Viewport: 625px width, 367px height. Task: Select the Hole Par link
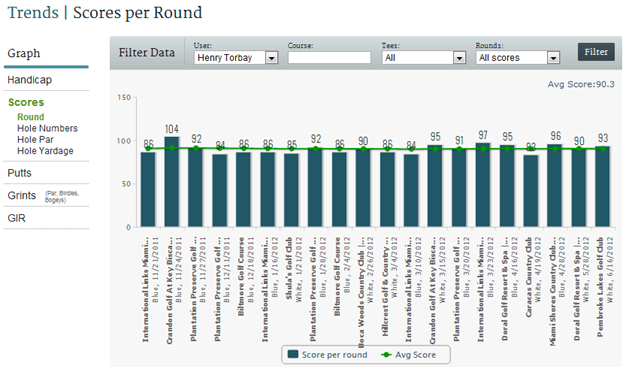35,139
